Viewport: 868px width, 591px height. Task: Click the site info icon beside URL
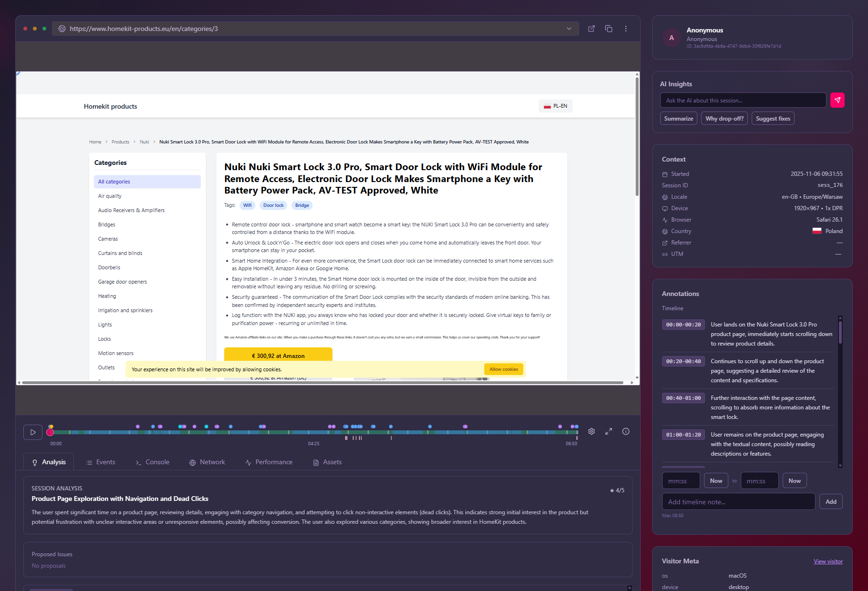pyautogui.click(x=62, y=29)
